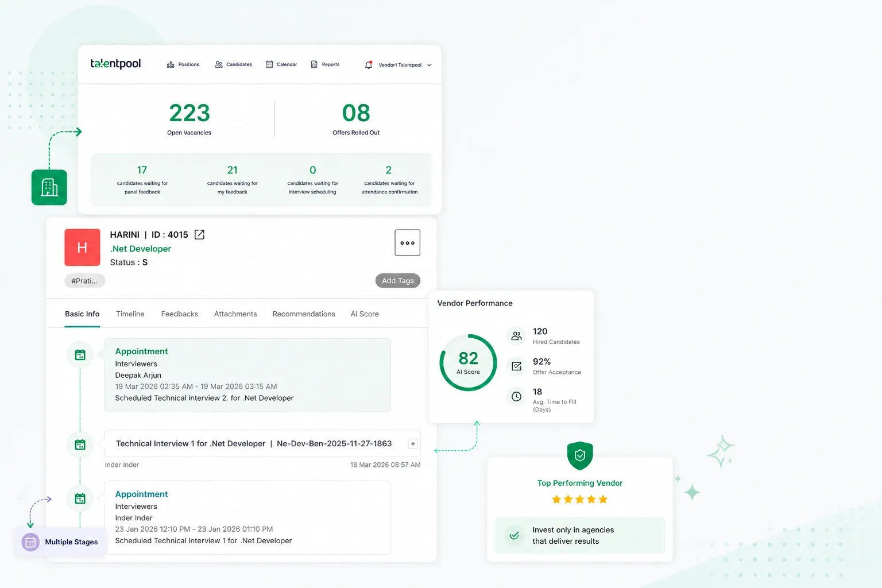This screenshot has height=588, width=882.
Task: Click the Inder Inder name under Technical Interview
Action: (122, 465)
